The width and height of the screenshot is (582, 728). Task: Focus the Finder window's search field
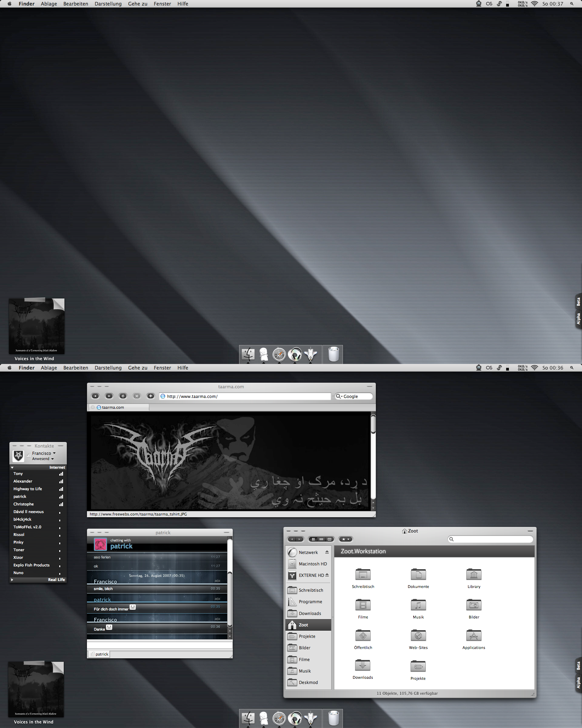(491, 539)
